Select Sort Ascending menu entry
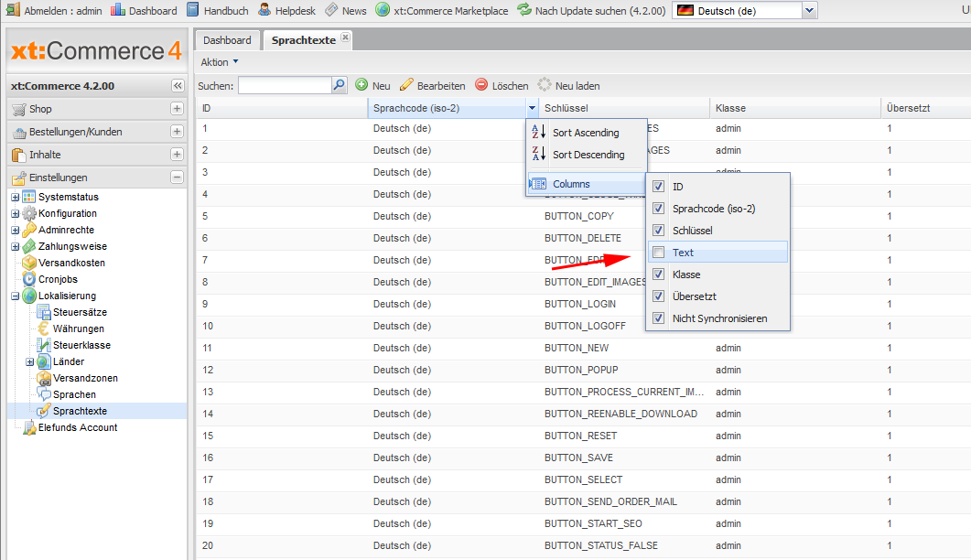 pos(587,132)
